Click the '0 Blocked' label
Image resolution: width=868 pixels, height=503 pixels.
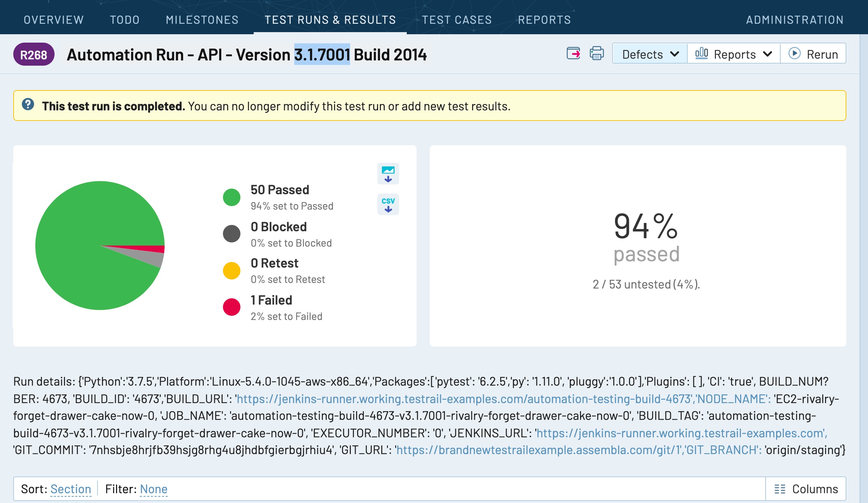(279, 227)
